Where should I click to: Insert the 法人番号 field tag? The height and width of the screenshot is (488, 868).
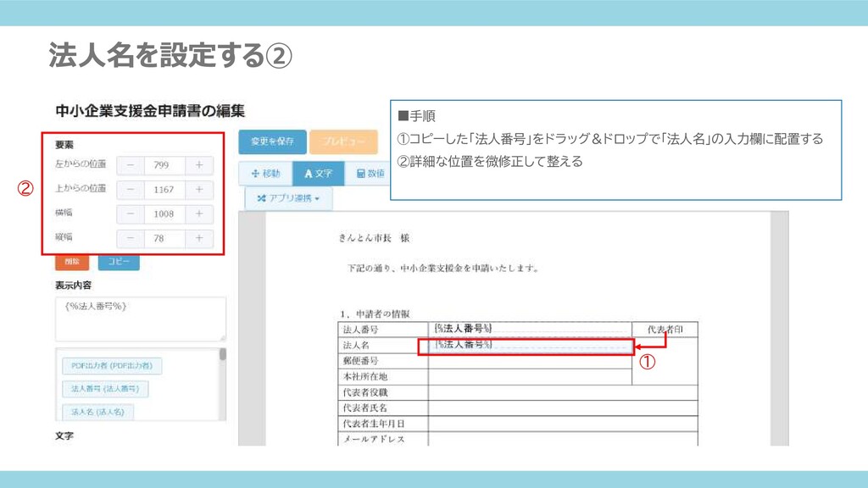point(105,389)
